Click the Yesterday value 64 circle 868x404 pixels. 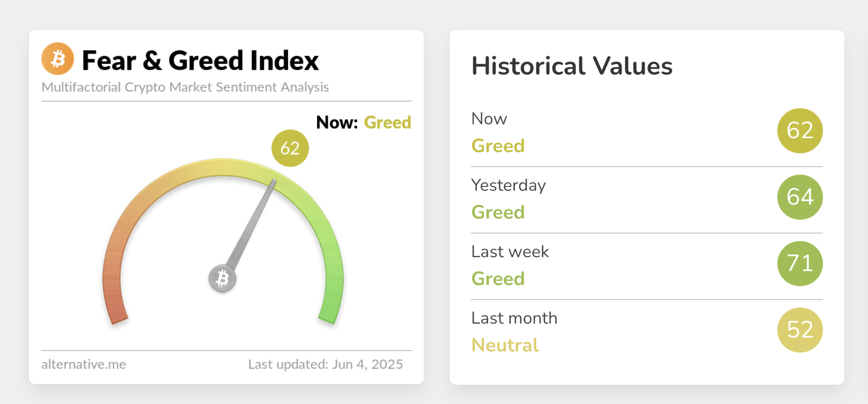point(799,197)
